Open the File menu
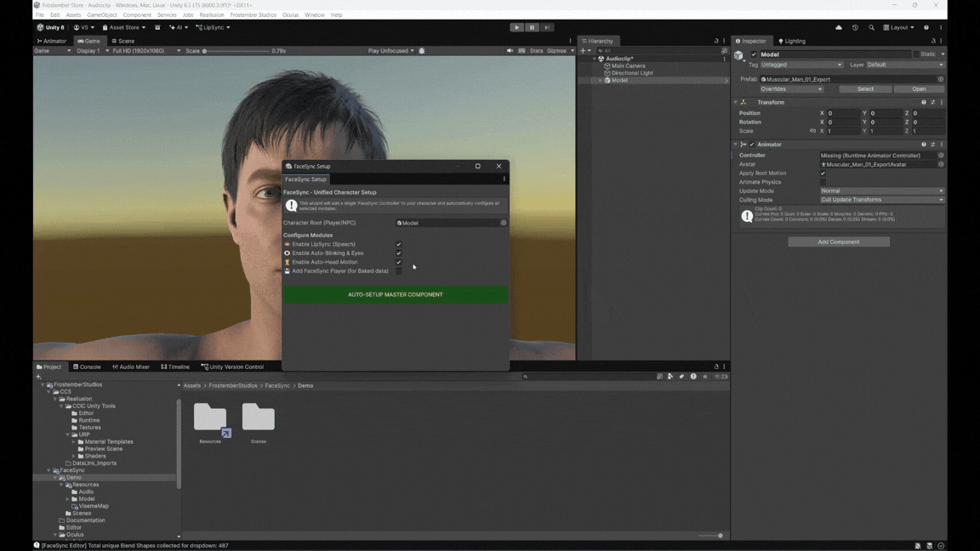The width and height of the screenshot is (980, 551). [40, 14]
